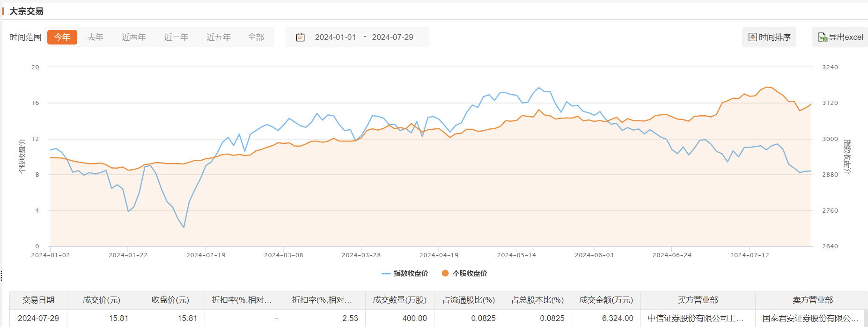
Task: Show 全部 time range data
Action: coord(256,37)
